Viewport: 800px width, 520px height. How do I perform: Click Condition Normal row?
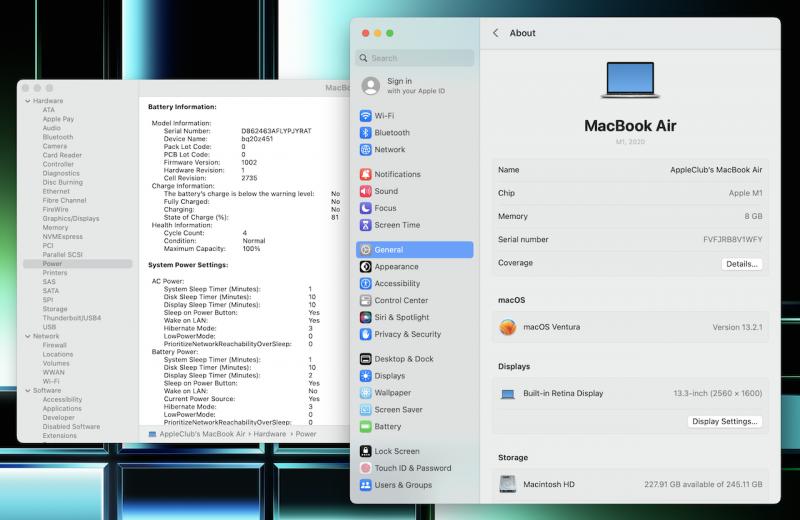(214, 241)
